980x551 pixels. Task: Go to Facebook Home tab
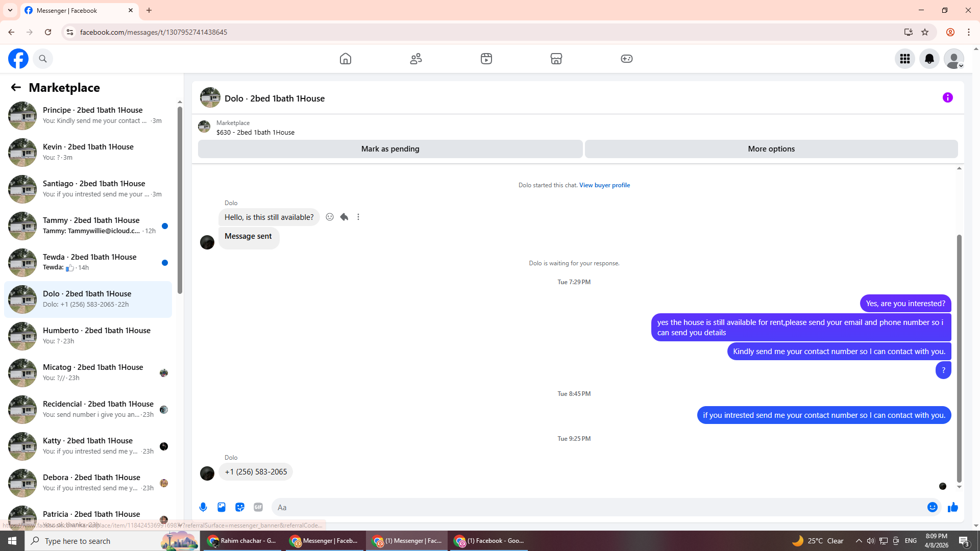tap(346, 59)
